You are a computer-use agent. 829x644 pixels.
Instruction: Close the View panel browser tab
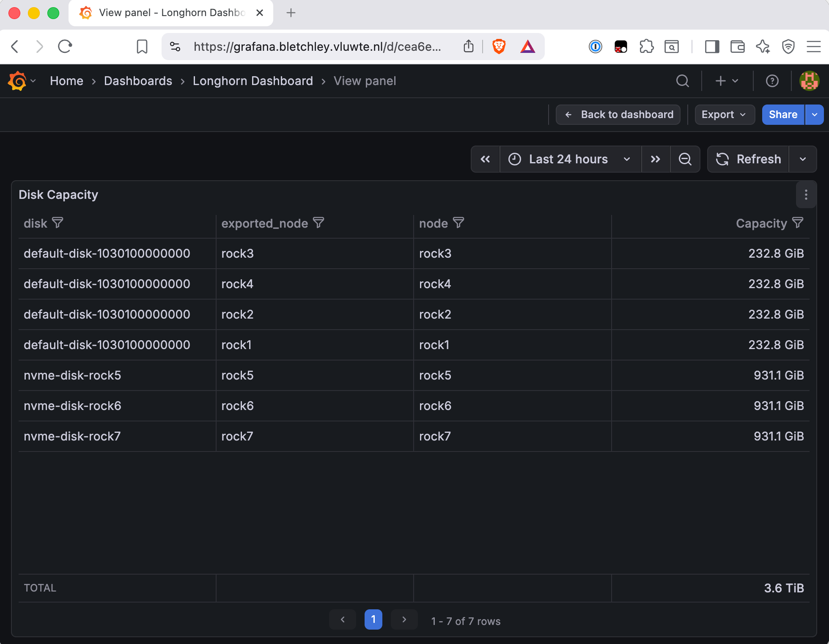260,13
